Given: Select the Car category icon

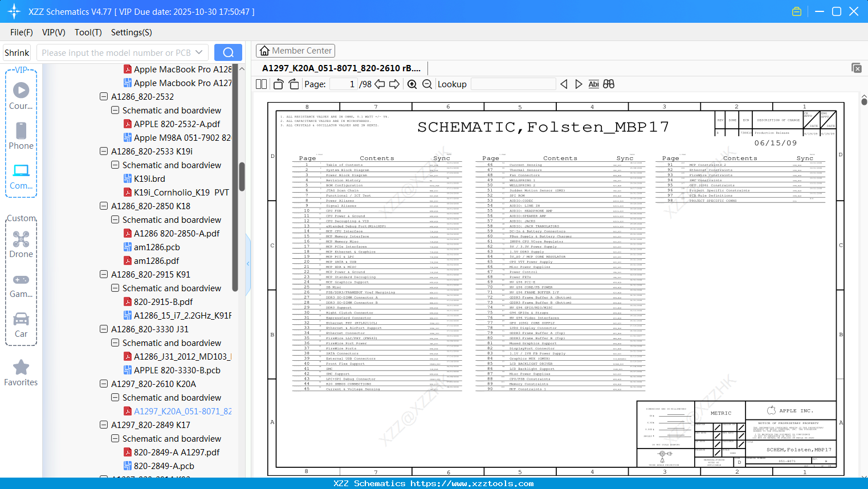Looking at the screenshot, I should pyautogui.click(x=21, y=325).
